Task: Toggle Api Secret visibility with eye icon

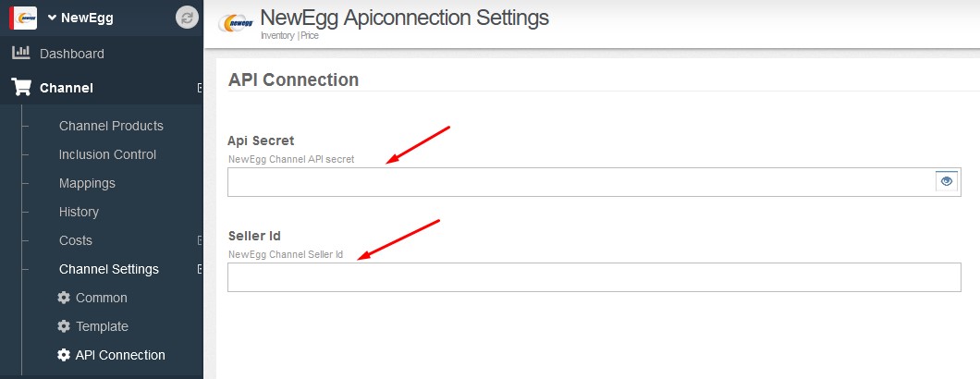Action: (x=946, y=181)
